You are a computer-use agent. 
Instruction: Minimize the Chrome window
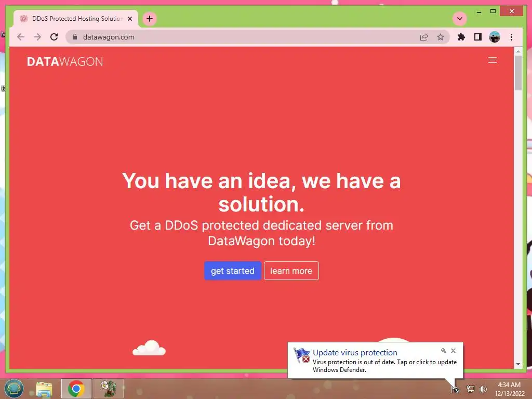478,11
